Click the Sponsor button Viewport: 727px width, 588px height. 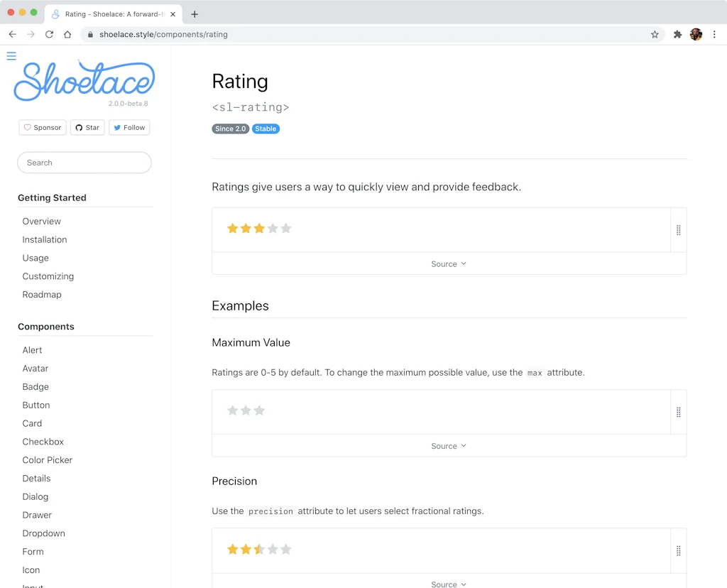43,128
